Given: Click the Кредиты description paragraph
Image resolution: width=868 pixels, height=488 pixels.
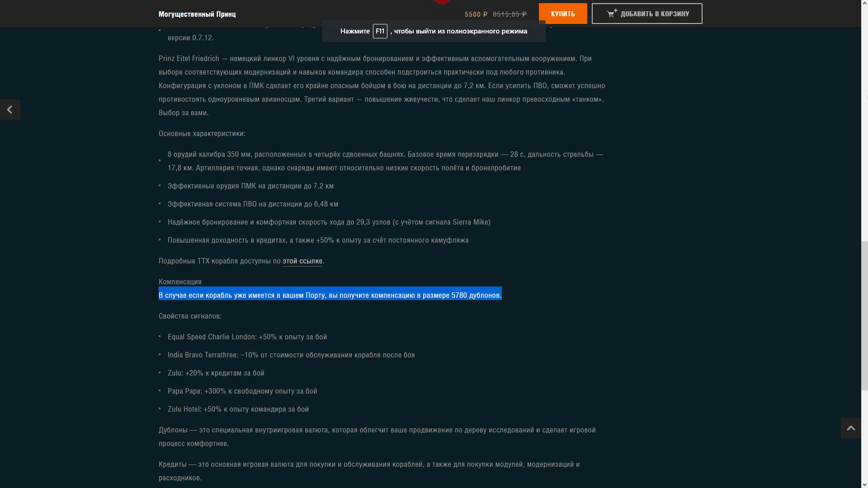Looking at the screenshot, I should 369,471.
